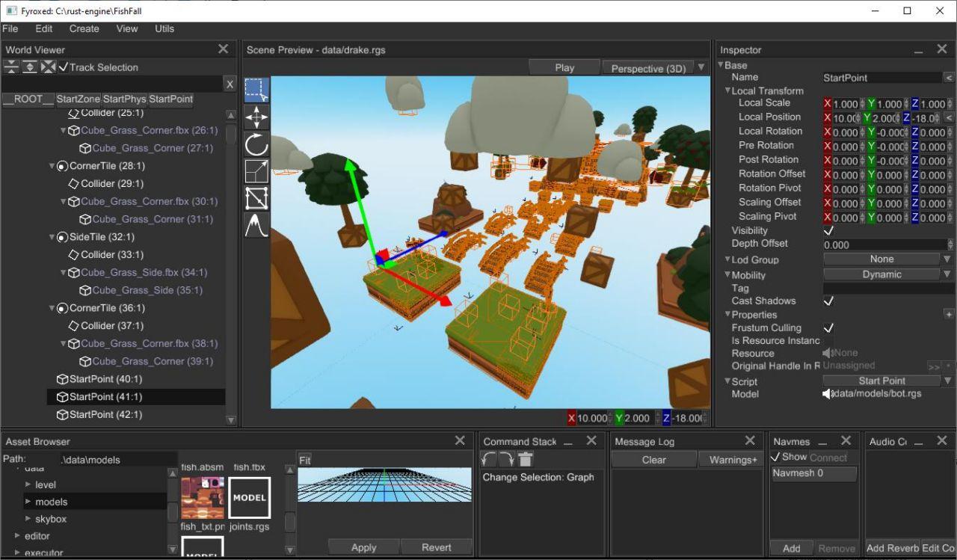This screenshot has height=560, width=957.
Task: Click the CornerTile (28:1) rigid body icon
Action: point(62,166)
